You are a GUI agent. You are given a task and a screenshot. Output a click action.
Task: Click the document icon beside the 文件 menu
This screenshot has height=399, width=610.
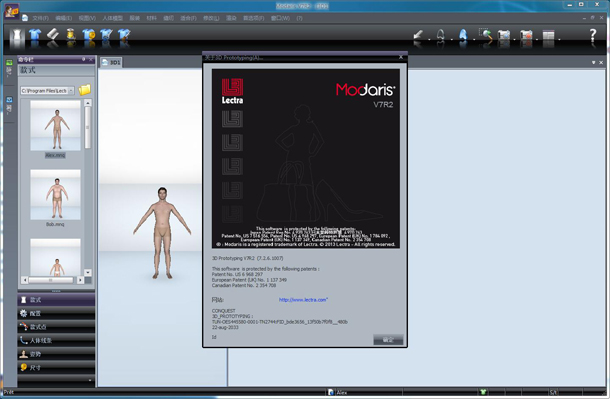25,18
